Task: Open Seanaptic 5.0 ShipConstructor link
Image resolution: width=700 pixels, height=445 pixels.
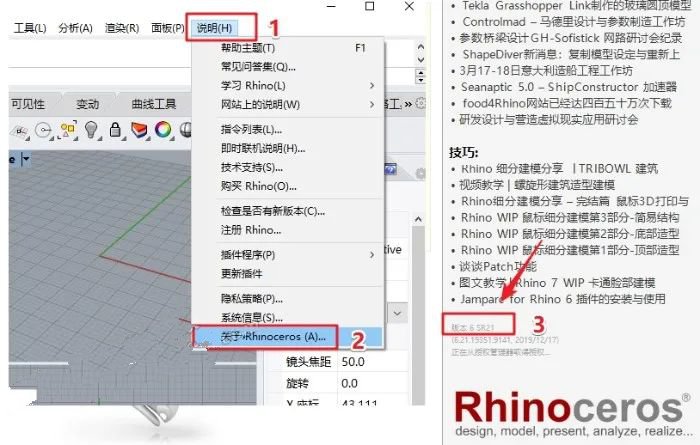Action: (x=569, y=87)
